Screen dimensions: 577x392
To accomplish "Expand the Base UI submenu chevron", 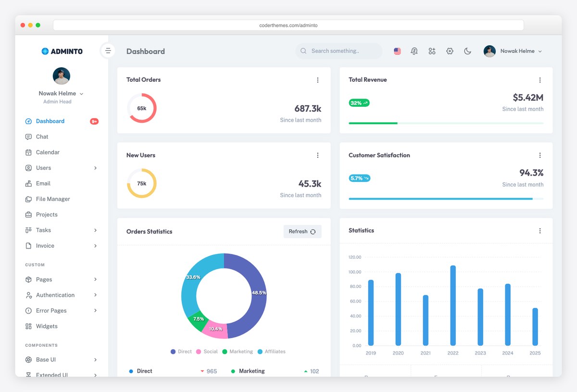I will [95, 360].
